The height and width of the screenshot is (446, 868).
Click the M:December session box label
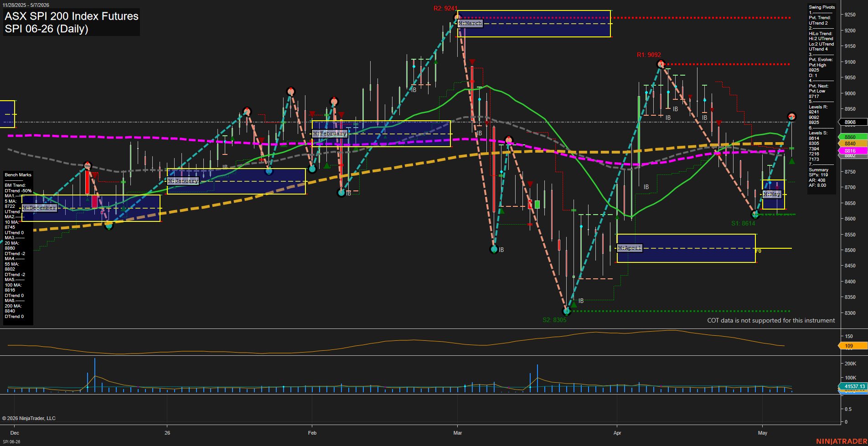click(x=39, y=208)
